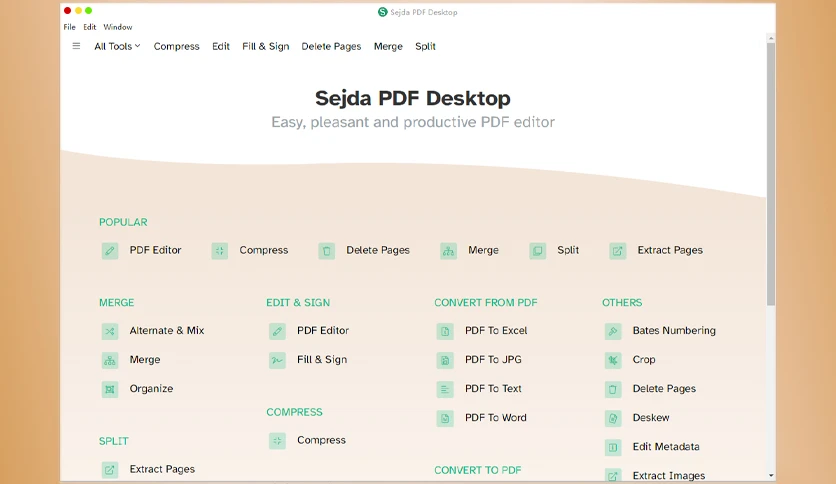The image size is (836, 484).
Task: Click the Alternate & Mix shuffle icon
Action: (x=110, y=331)
